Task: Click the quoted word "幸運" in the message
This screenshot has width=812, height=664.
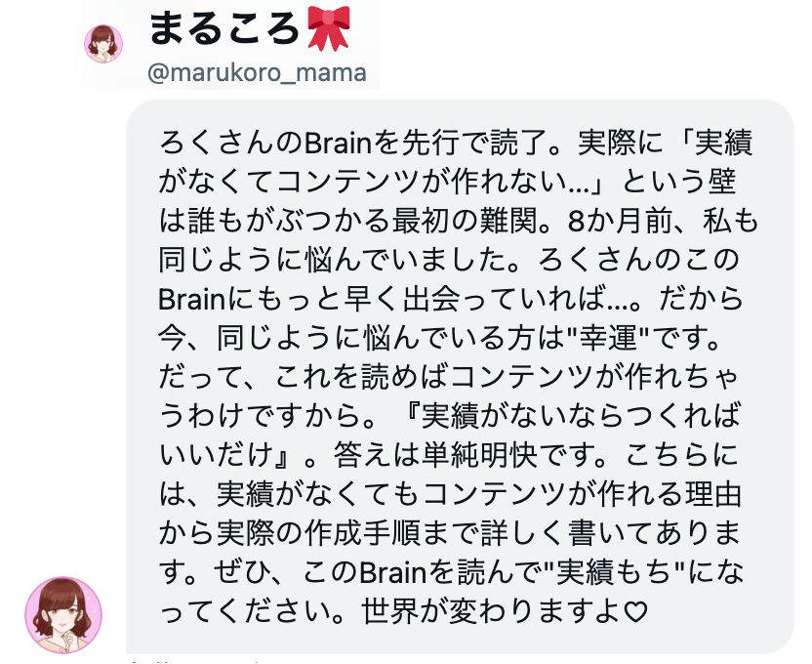Action: point(608,338)
